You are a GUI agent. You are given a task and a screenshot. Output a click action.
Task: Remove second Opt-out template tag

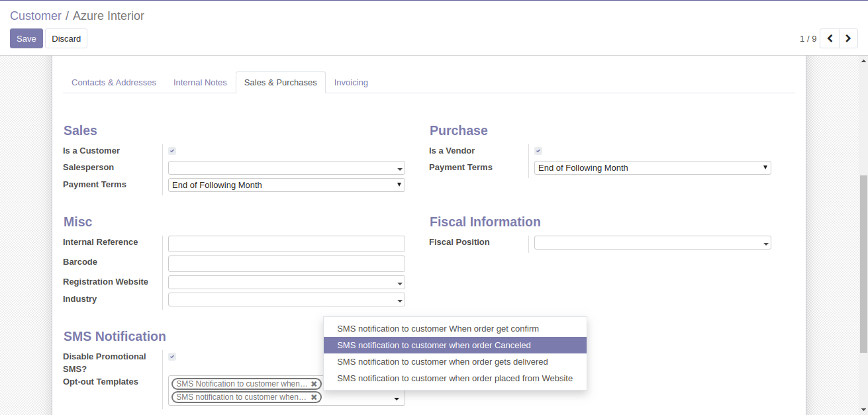pos(314,397)
